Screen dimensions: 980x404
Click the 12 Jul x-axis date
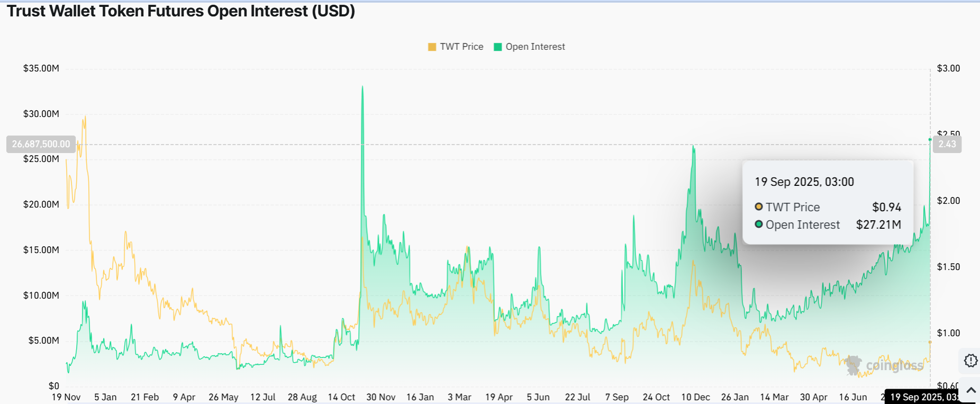[263, 397]
